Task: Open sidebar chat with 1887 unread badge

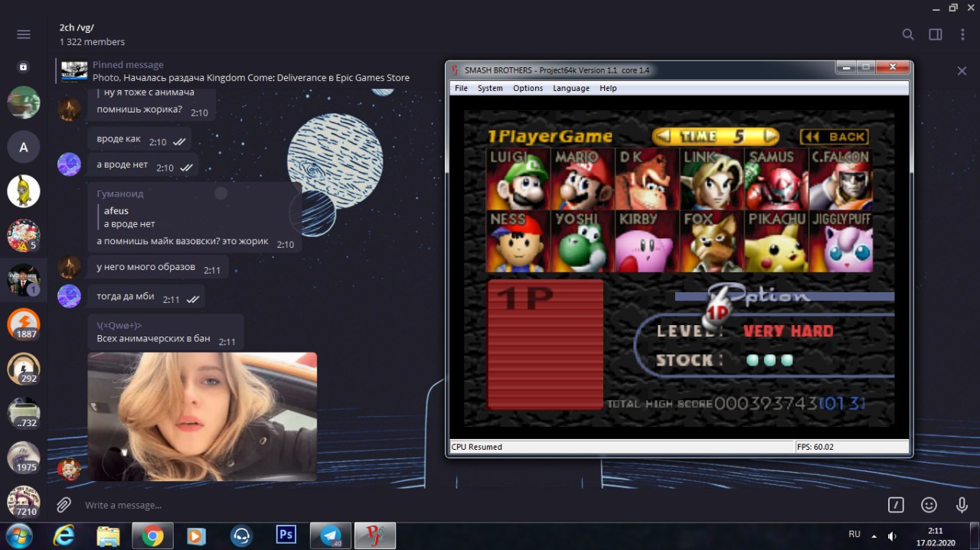Action: (23, 324)
